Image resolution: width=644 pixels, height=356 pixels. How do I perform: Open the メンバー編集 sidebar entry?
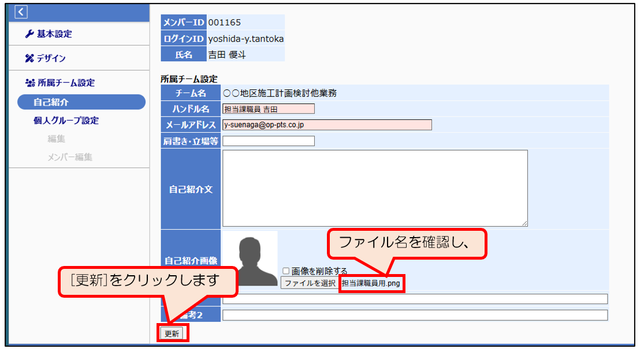click(69, 157)
